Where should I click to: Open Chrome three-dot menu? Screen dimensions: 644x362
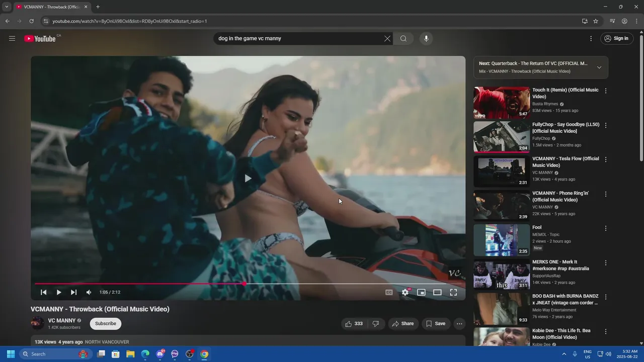tap(636, 21)
